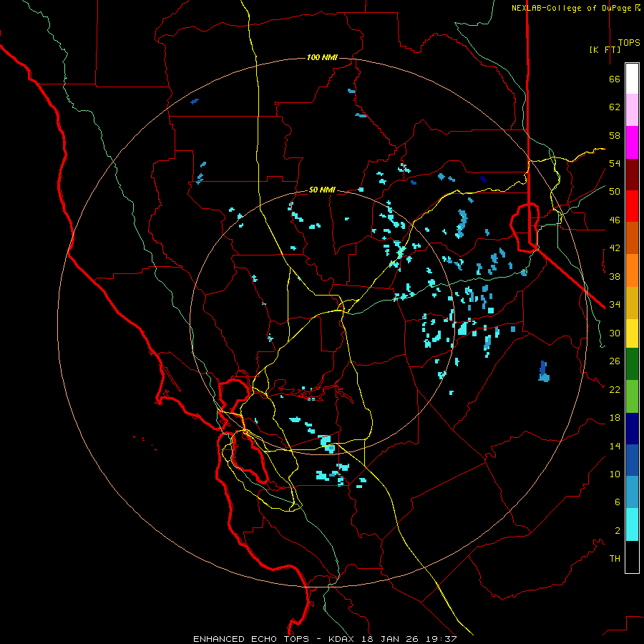Image resolution: width=644 pixels, height=644 pixels.
Task: Click the "6" legend value
Action: 618,502
